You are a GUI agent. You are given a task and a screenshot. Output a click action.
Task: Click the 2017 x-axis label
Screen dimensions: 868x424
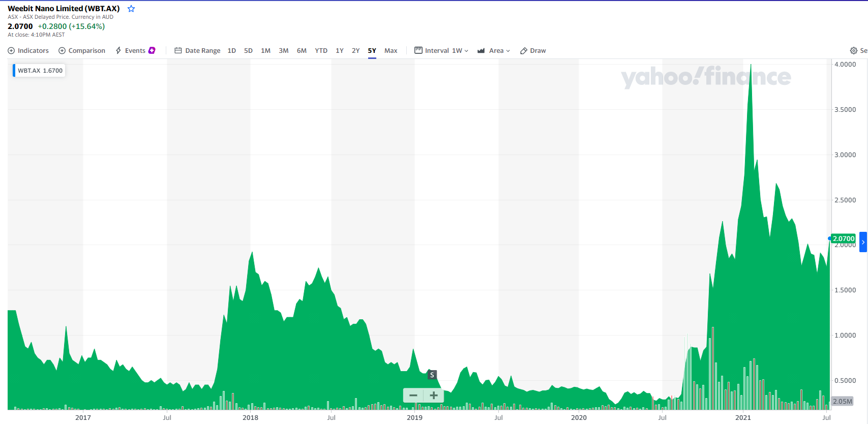point(83,417)
